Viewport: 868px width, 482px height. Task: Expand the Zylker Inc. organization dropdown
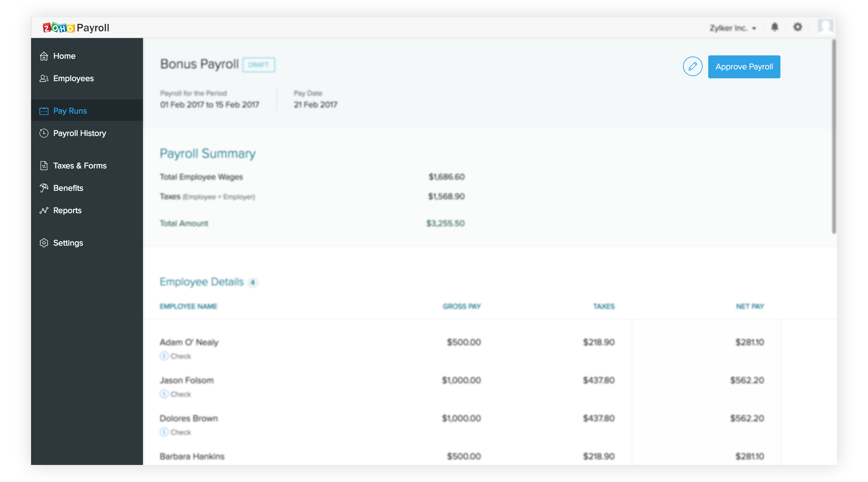[x=733, y=28]
